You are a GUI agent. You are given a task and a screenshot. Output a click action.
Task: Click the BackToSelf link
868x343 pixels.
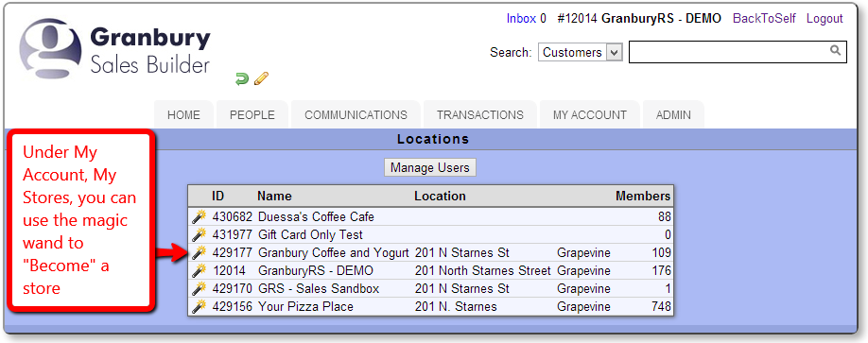[x=764, y=18]
